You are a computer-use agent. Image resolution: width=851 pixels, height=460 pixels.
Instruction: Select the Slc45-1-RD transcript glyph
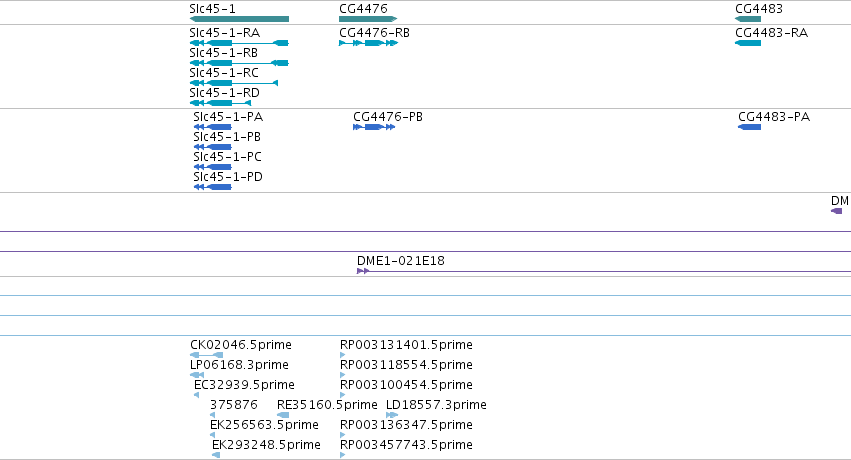tap(220, 103)
